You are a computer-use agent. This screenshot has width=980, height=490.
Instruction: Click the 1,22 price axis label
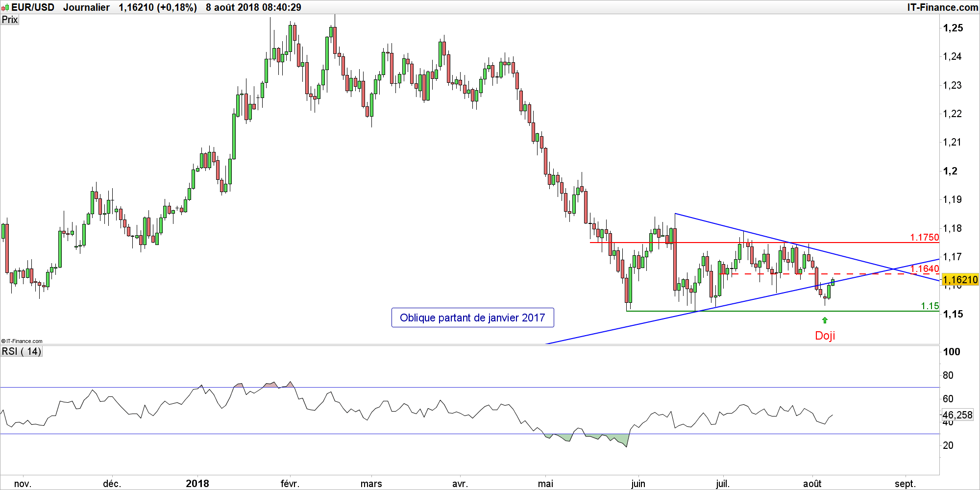[953, 114]
